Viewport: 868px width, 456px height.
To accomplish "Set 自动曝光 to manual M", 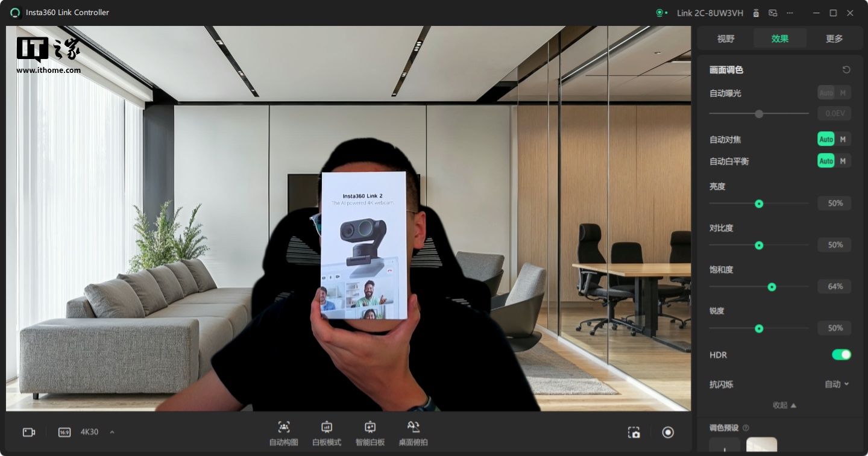I will [x=843, y=93].
